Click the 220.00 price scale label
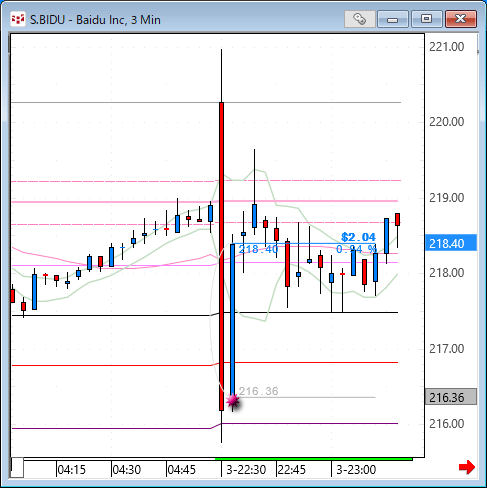 click(x=447, y=122)
